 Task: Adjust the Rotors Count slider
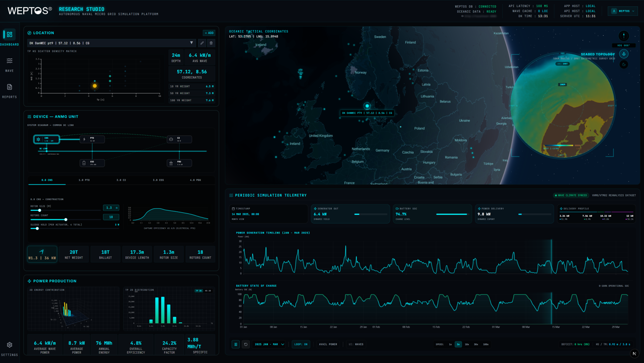coord(66,219)
